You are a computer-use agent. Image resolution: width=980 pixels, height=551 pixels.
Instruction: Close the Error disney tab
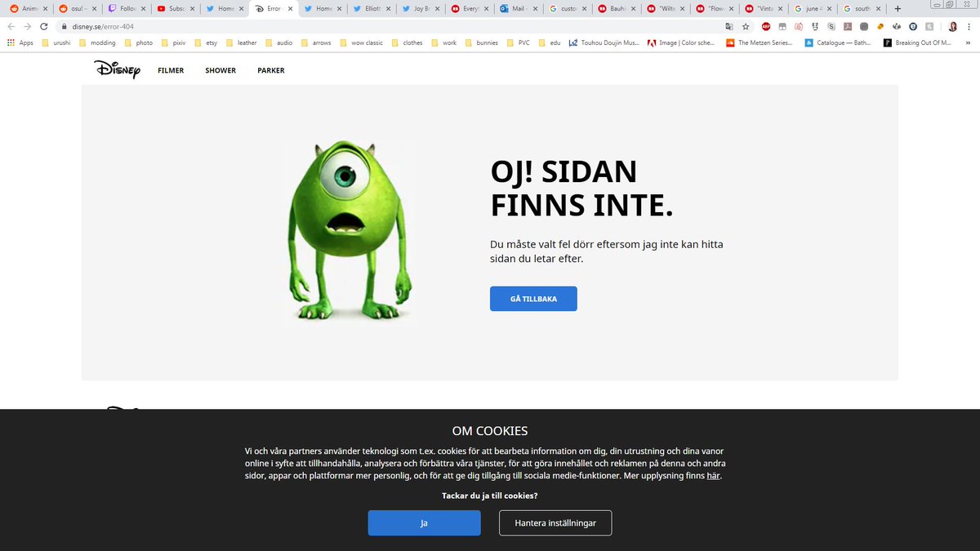coord(290,8)
